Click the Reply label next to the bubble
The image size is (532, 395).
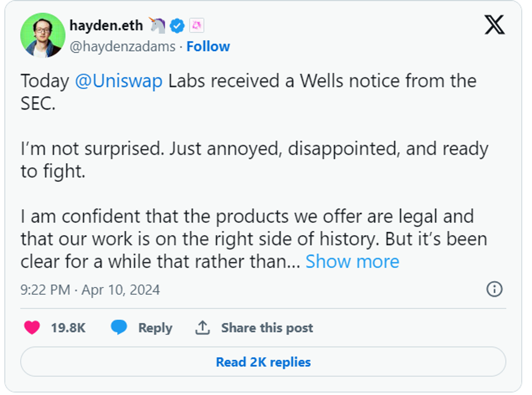click(155, 328)
